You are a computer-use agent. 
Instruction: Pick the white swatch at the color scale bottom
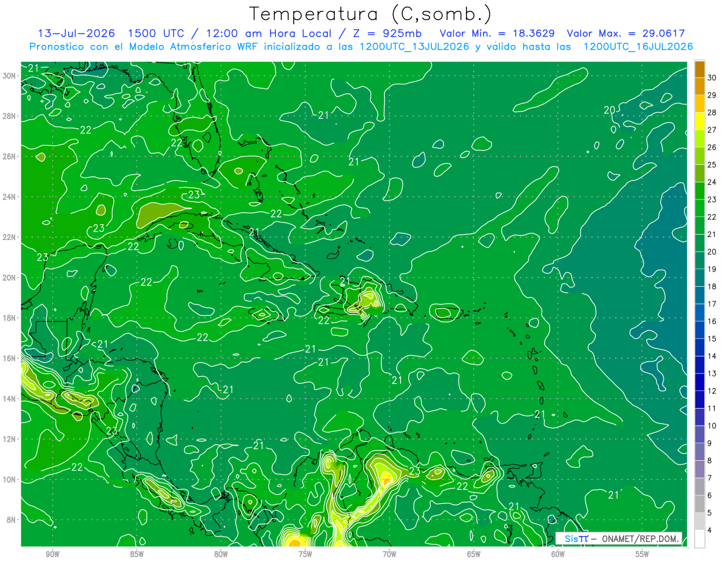699,539
